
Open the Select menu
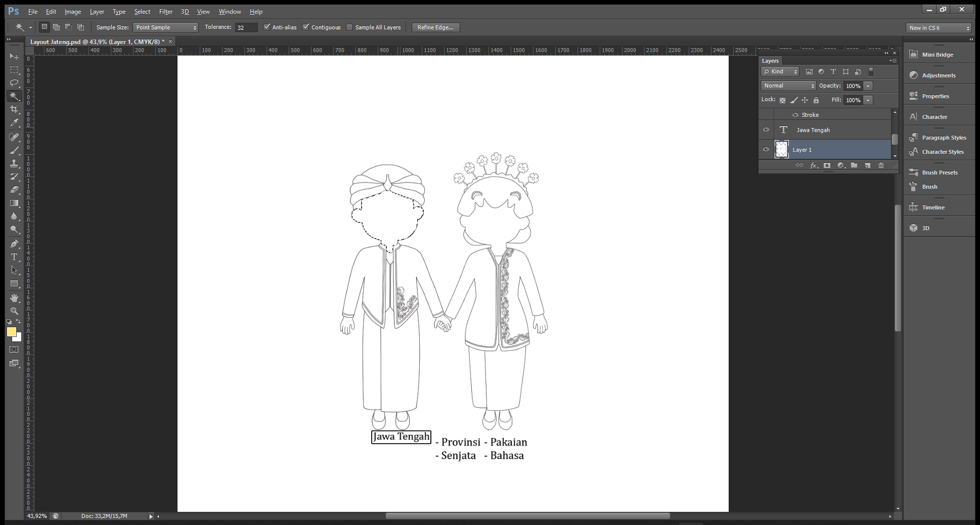pyautogui.click(x=142, y=12)
